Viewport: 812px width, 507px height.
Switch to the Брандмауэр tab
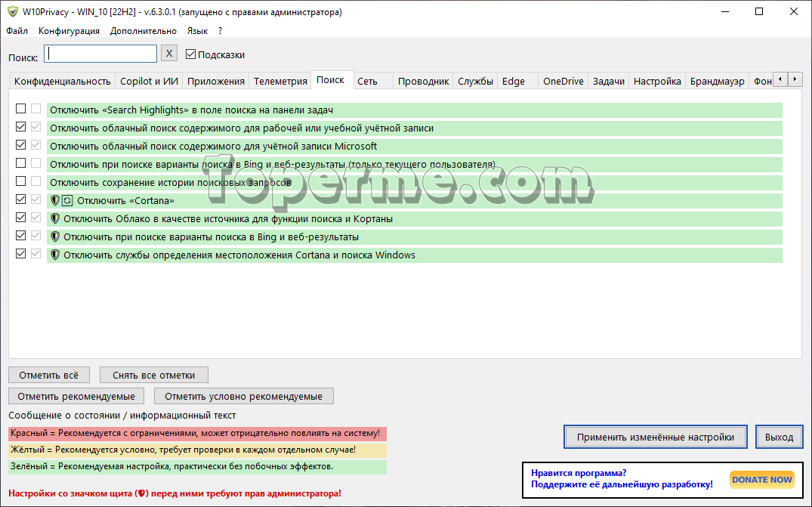click(718, 82)
